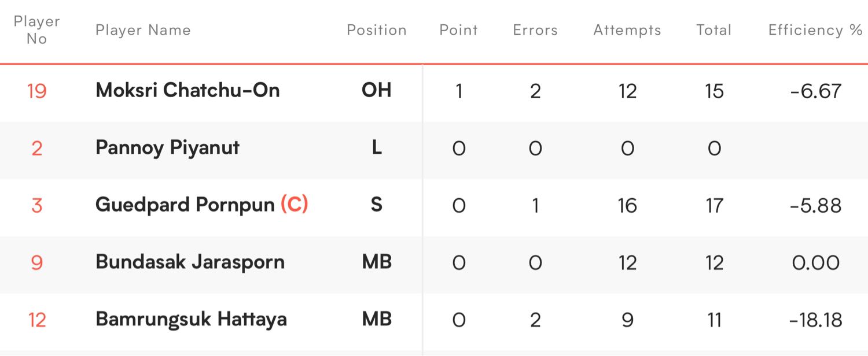Click Bundasak Jarasporn's MB position
Viewport: 868px width, 356px height.
point(377,262)
